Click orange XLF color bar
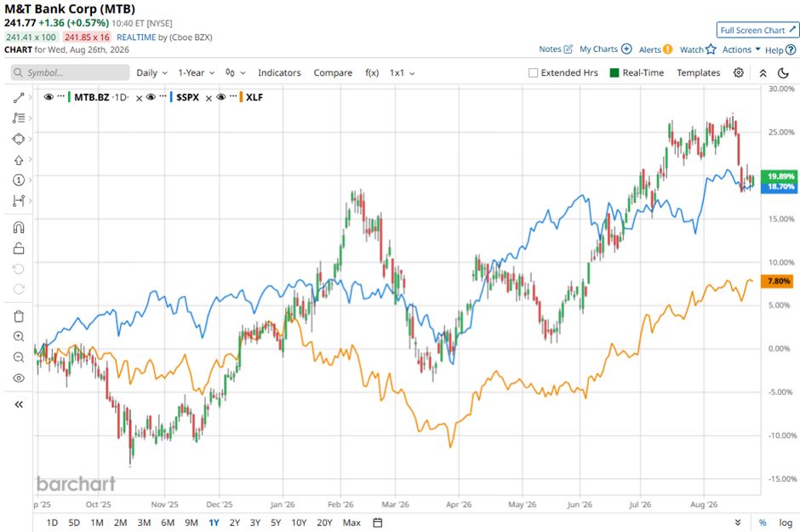Screen dimensions: 800x532 coord(241,97)
